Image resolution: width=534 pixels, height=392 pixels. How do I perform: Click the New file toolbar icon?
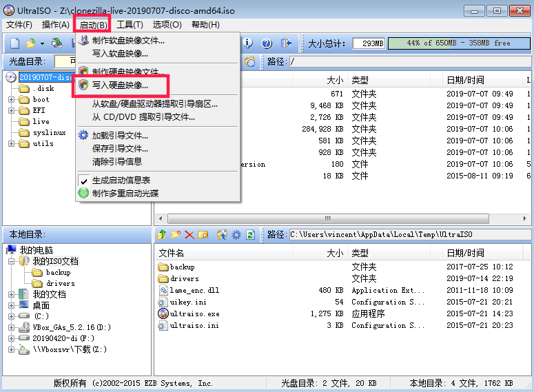14,43
